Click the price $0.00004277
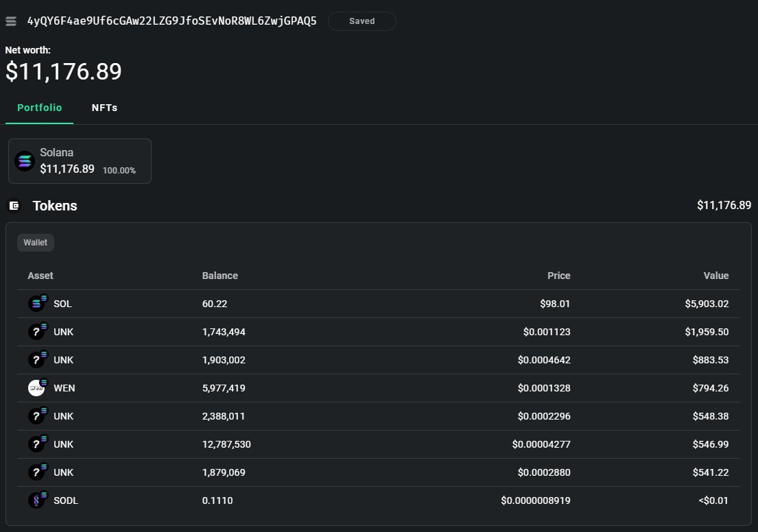Screen dimensions: 758x532 541,444
